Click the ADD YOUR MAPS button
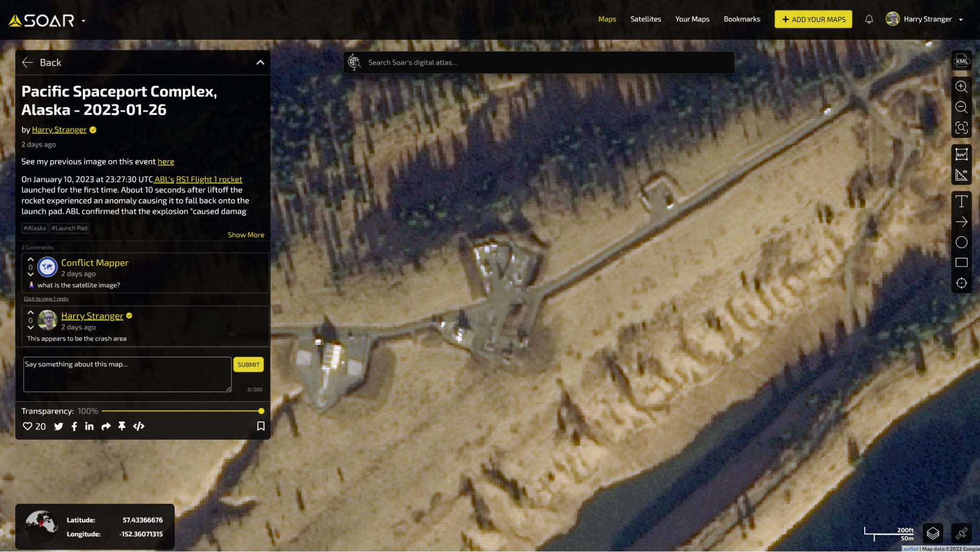 coord(813,19)
